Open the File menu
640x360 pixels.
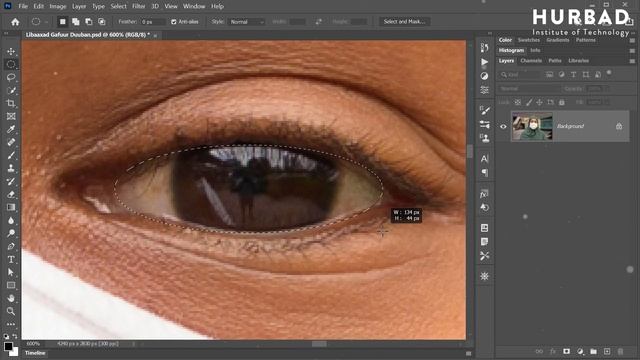click(23, 6)
